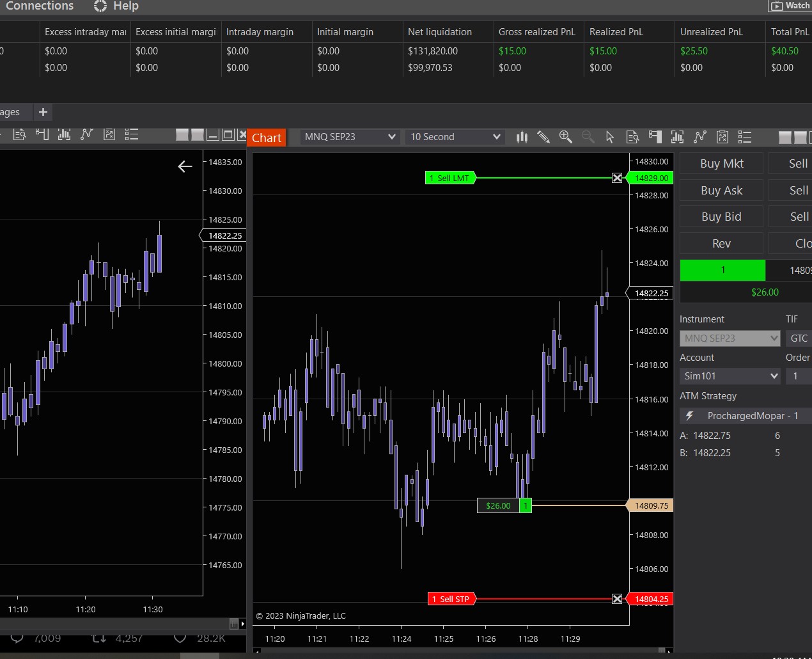Toggle Chart Trader panel on right chart

click(x=655, y=137)
